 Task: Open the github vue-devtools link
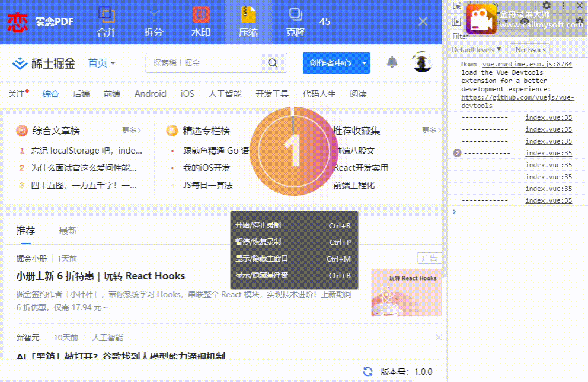pyautogui.click(x=517, y=101)
